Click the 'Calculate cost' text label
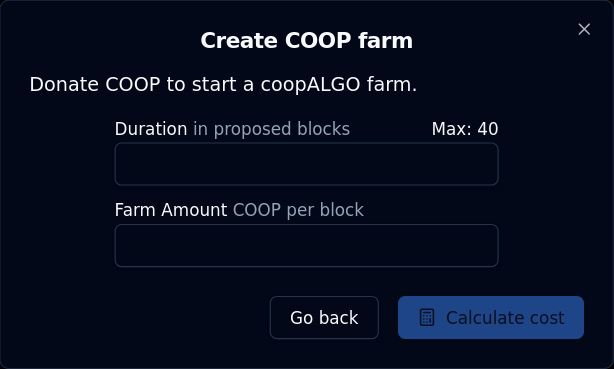This screenshot has height=369, width=614. pos(505,317)
